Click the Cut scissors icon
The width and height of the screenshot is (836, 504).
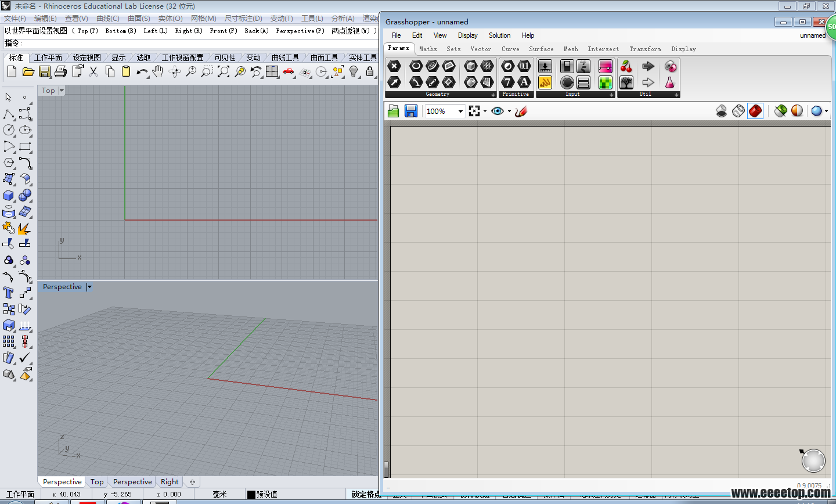(93, 71)
